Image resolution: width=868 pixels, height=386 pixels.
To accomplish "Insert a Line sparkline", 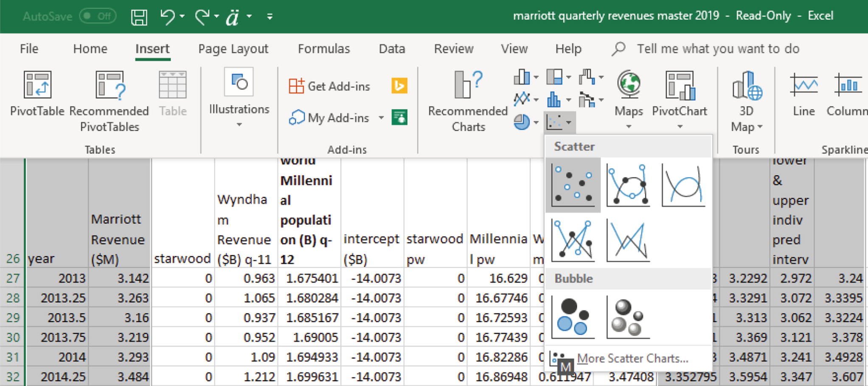I will pyautogui.click(x=803, y=94).
